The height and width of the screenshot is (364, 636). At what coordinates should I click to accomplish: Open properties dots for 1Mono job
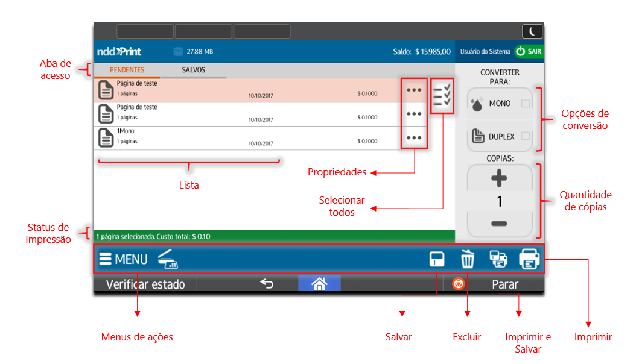[x=414, y=137]
